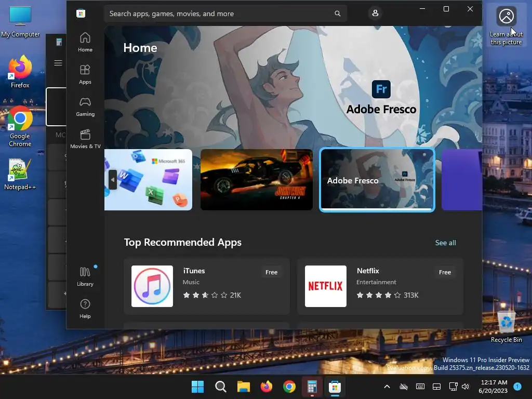The height and width of the screenshot is (399, 532).
Task: Click the Netflix app icon
Action: (325, 286)
